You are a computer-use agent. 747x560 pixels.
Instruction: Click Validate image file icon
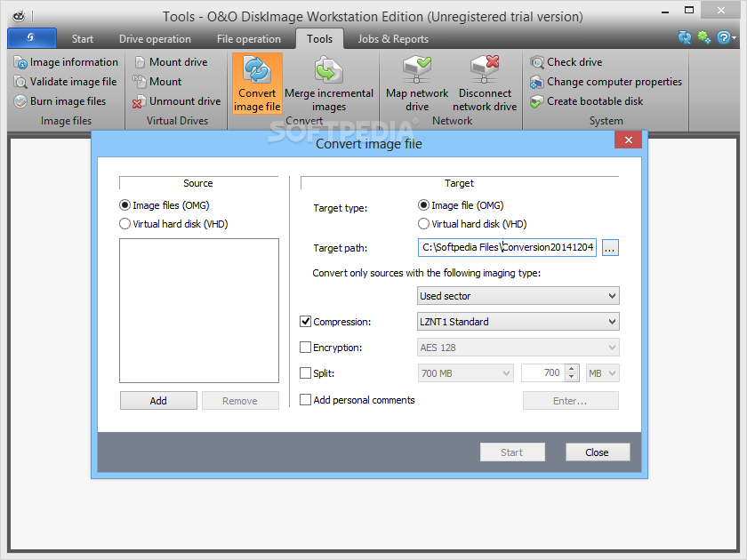(20, 82)
